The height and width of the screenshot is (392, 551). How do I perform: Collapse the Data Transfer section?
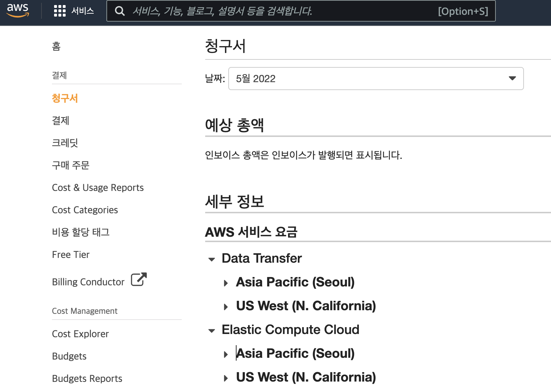pyautogui.click(x=212, y=259)
